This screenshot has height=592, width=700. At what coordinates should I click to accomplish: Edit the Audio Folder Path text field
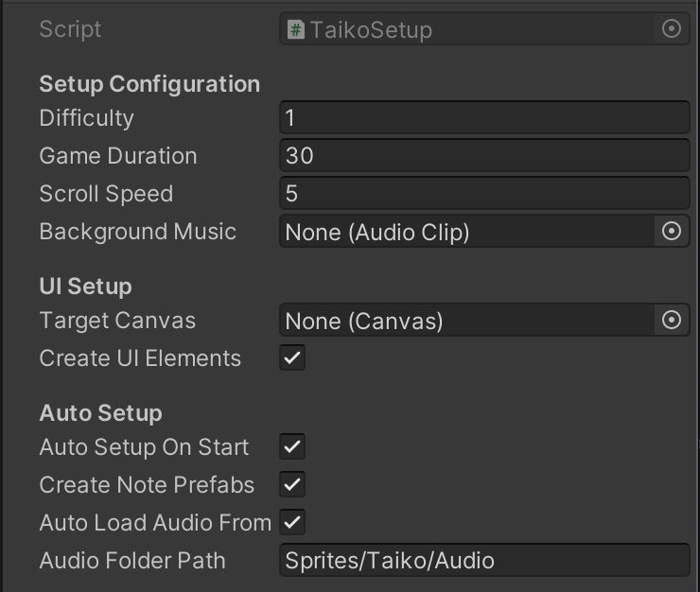[484, 560]
